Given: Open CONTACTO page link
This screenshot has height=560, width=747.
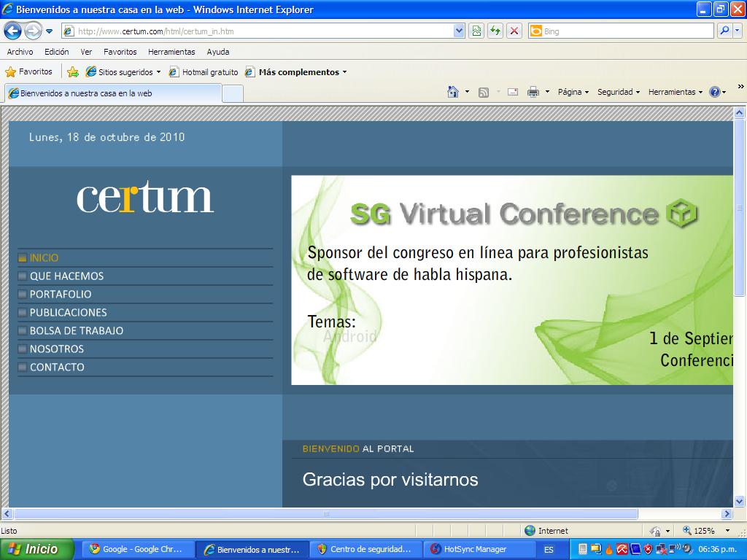Looking at the screenshot, I should [x=57, y=367].
